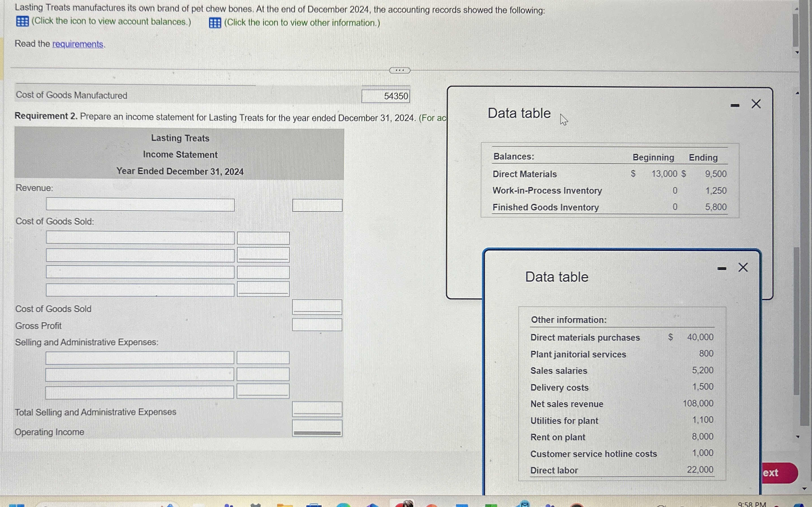This screenshot has height=507, width=812.
Task: Close the Balances data table dialog
Action: click(x=756, y=104)
